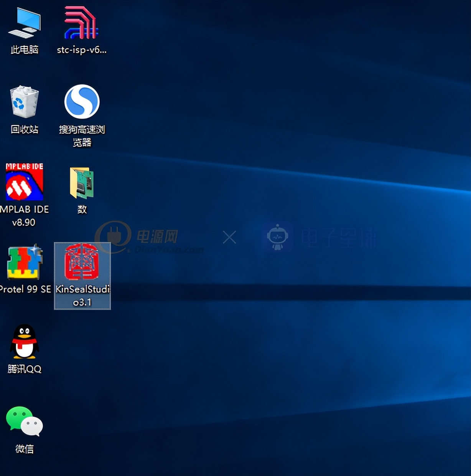This screenshot has height=476, width=471.
Task: Click the red KinSealStudio3.1 seal icon
Action: coord(82,262)
